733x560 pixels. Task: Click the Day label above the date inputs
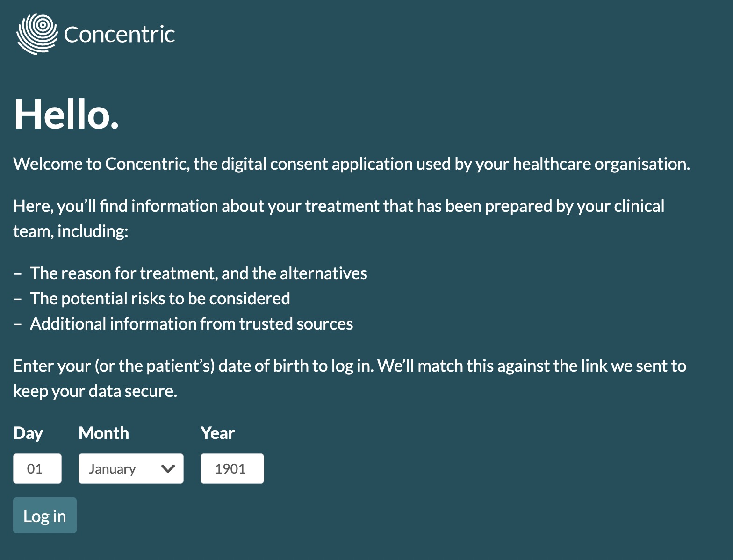coord(28,433)
